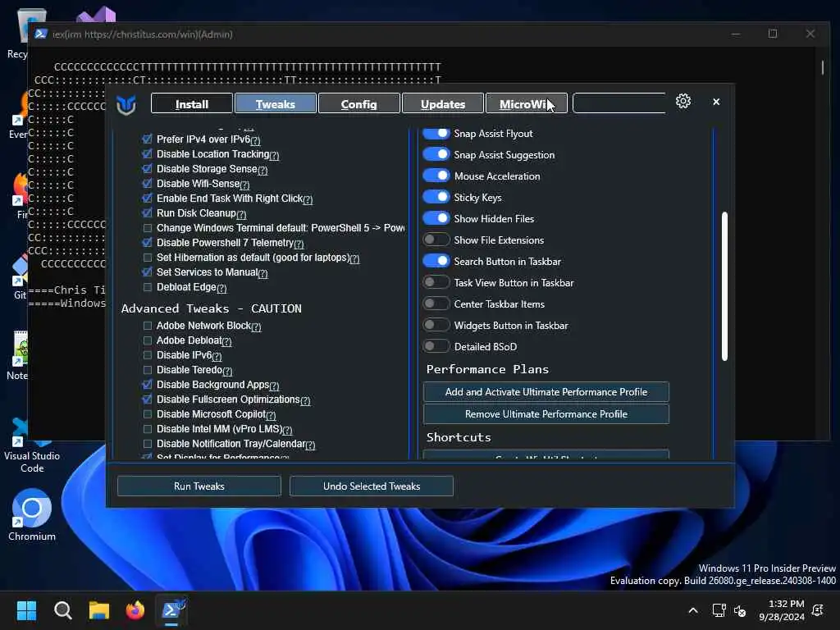Enable Widgets Button in Taskbar
Viewport: 840px width, 630px height.
pos(436,325)
